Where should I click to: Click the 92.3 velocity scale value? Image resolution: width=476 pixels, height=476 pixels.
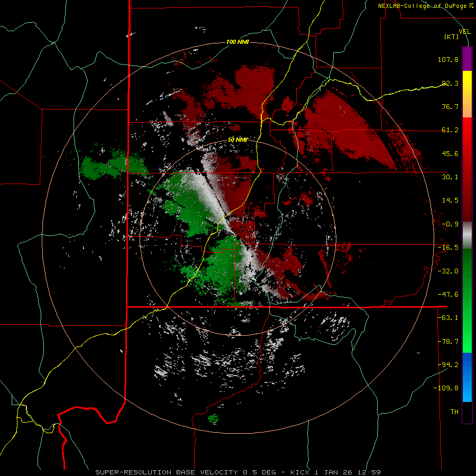(450, 83)
